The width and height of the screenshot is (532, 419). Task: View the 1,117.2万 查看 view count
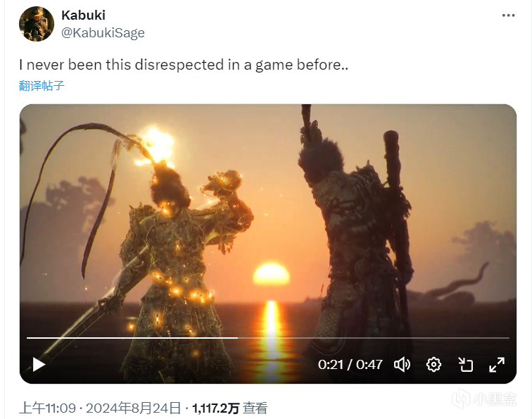point(229,408)
